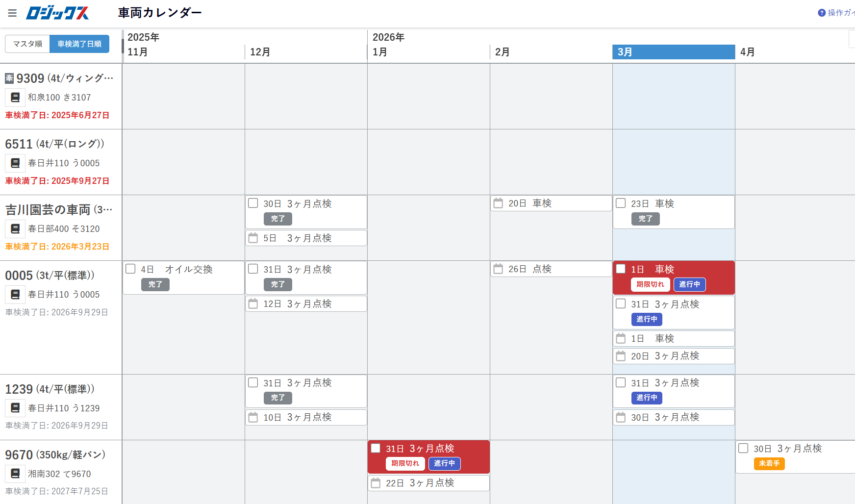Click the calendar icon on 22日 3ヶ月点検

coord(376,483)
